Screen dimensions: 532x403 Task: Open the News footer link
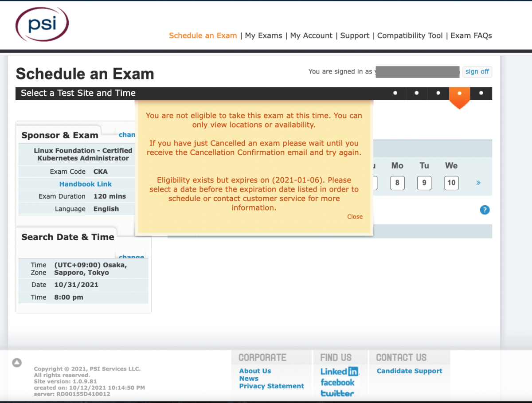coord(249,379)
